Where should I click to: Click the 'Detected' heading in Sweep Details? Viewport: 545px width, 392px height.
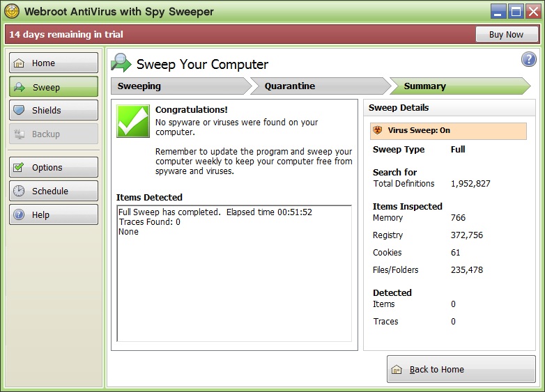pos(392,292)
